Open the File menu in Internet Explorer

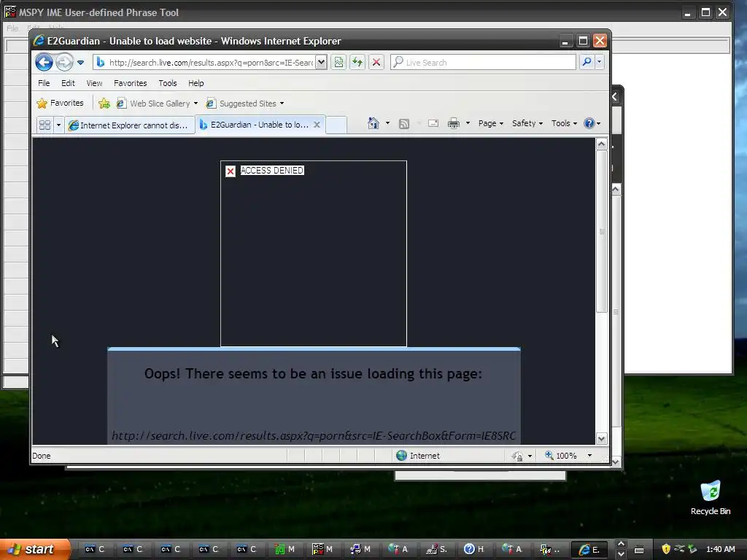coord(44,83)
